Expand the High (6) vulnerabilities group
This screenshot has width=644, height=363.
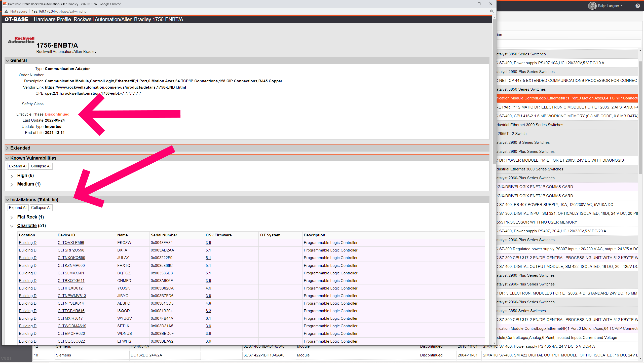(12, 176)
